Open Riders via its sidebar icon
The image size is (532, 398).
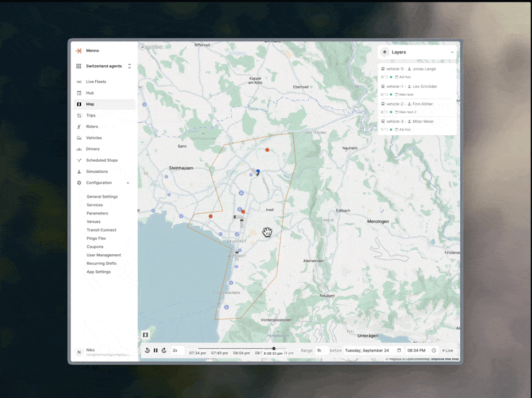pos(79,126)
